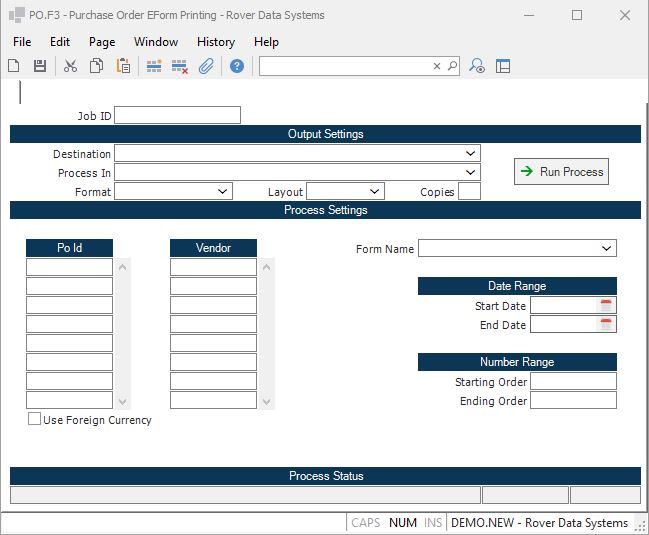
Task: Click the Paste clipboard icon
Action: pos(123,66)
